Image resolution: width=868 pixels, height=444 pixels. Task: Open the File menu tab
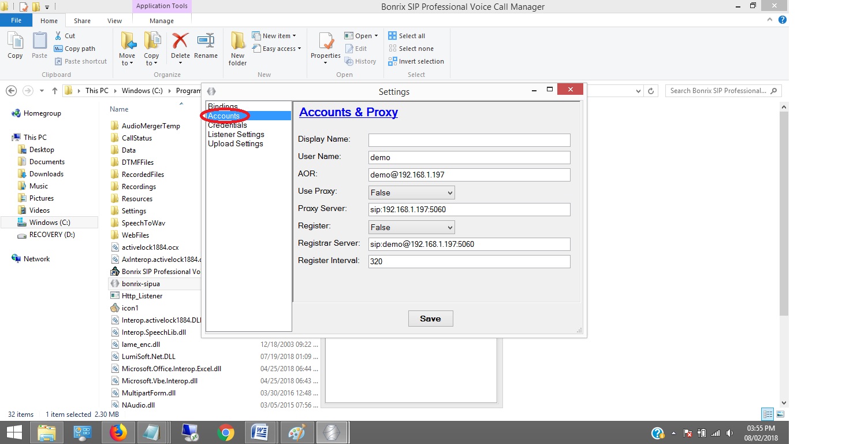coord(16,20)
